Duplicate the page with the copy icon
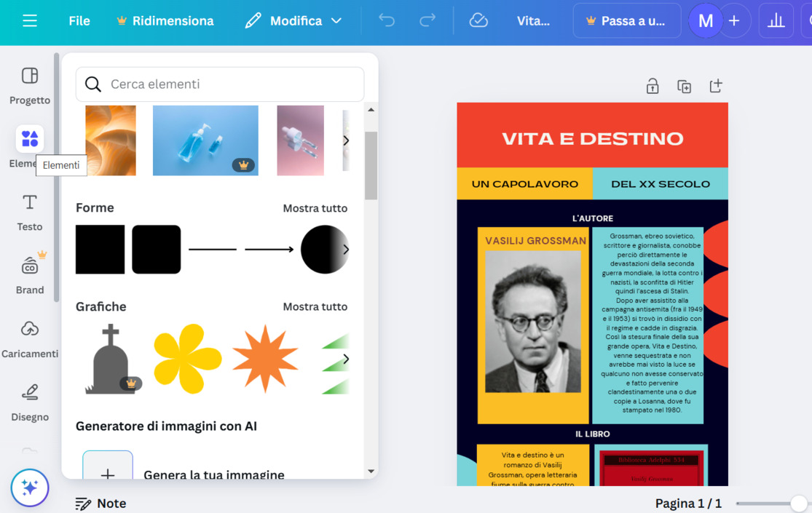 (684, 87)
